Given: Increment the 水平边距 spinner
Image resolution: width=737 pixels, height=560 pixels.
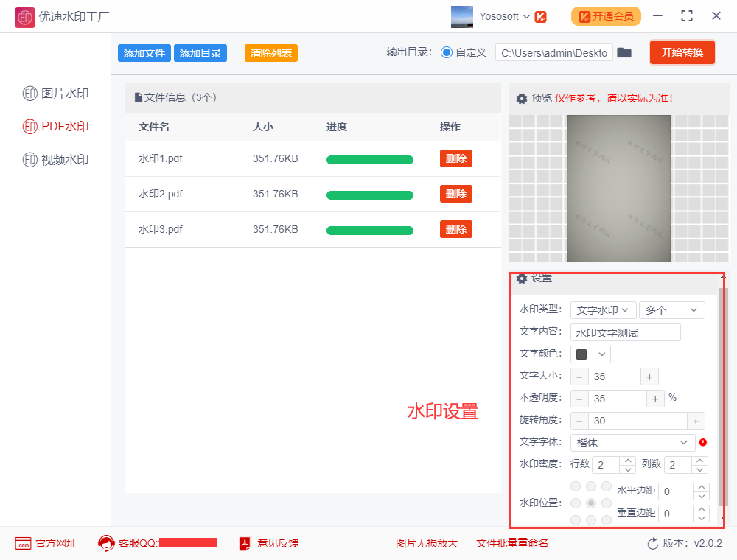Looking at the screenshot, I should (702, 487).
